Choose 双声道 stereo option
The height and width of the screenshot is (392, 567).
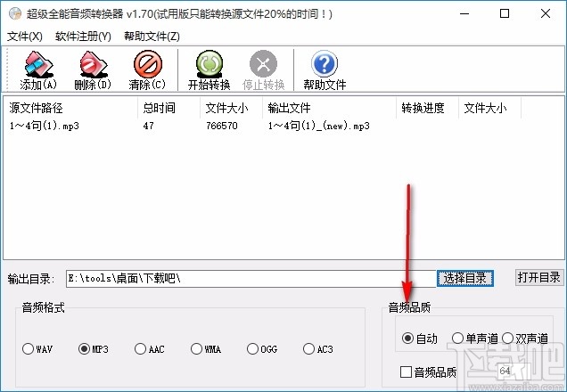pos(525,339)
